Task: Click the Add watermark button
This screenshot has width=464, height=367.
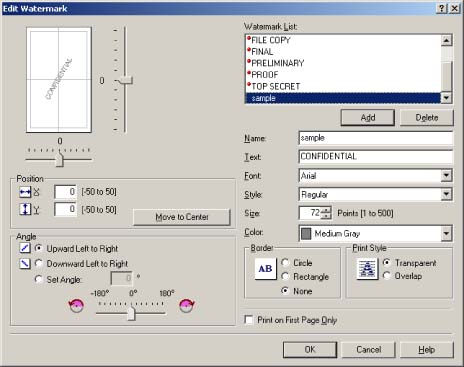Action: pos(368,118)
